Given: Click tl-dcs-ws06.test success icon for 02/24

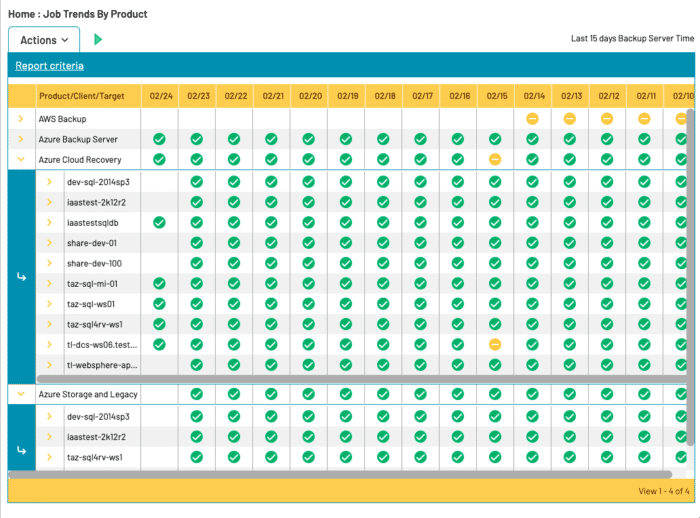Looking at the screenshot, I should [159, 344].
